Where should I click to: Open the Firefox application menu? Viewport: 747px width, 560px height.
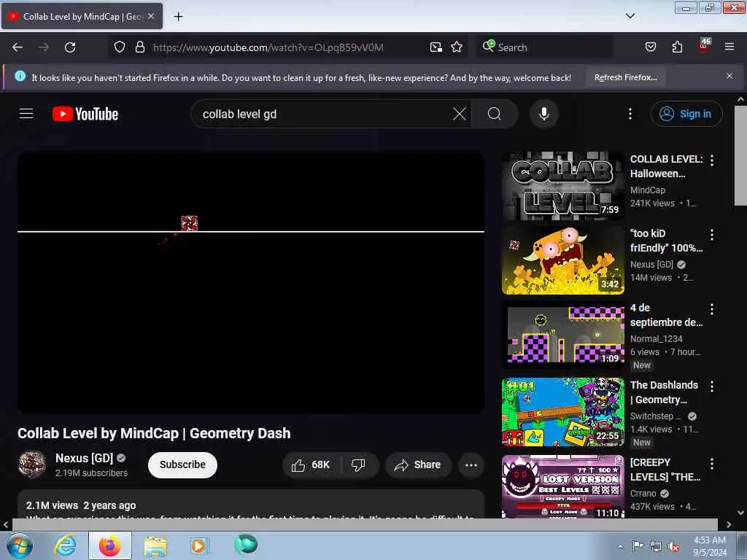729,47
